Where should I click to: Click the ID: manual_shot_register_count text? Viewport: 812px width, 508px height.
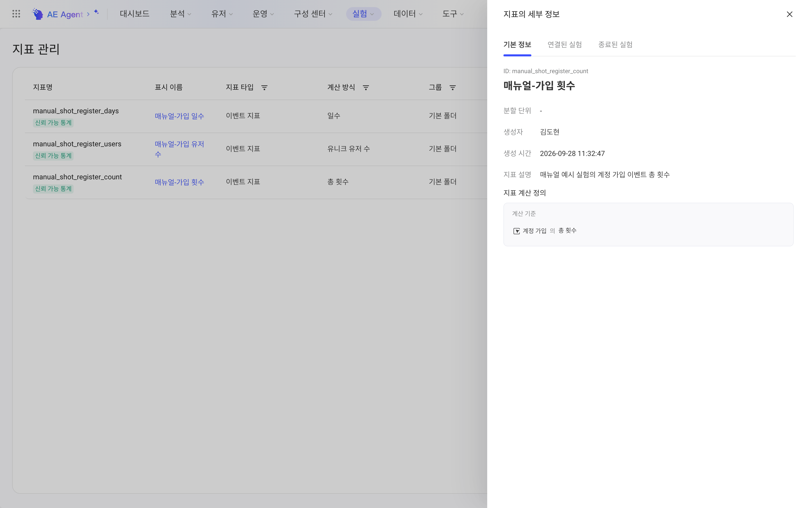pyautogui.click(x=546, y=71)
